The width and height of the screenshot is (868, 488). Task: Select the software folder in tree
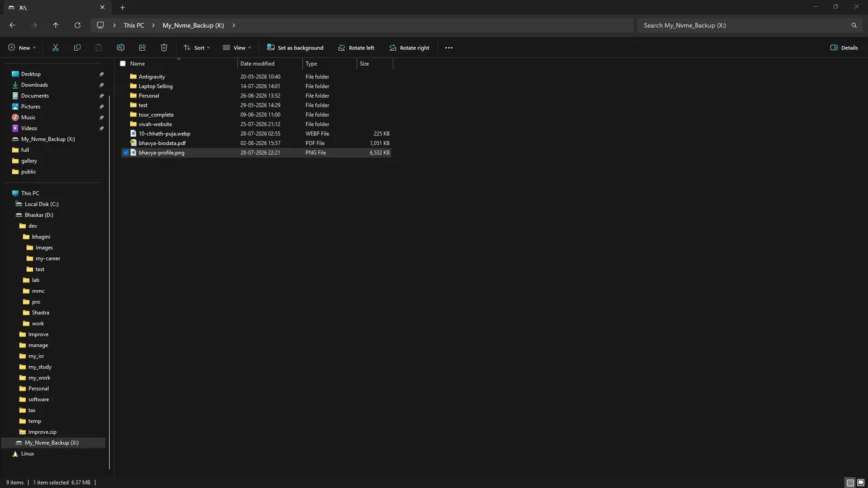[x=38, y=399]
